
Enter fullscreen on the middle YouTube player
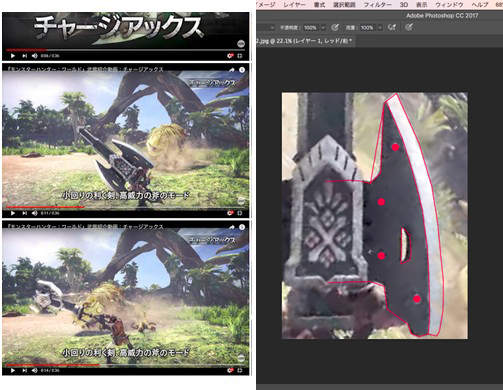coord(240,213)
